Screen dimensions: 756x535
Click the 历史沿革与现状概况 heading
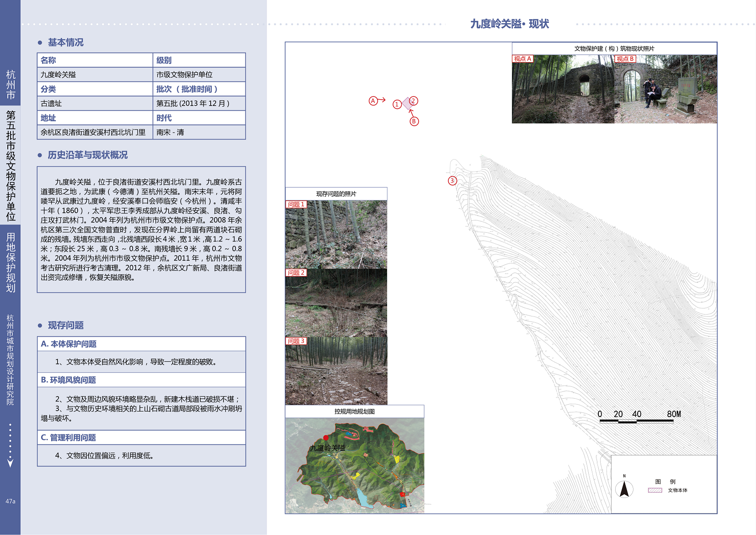(x=88, y=155)
